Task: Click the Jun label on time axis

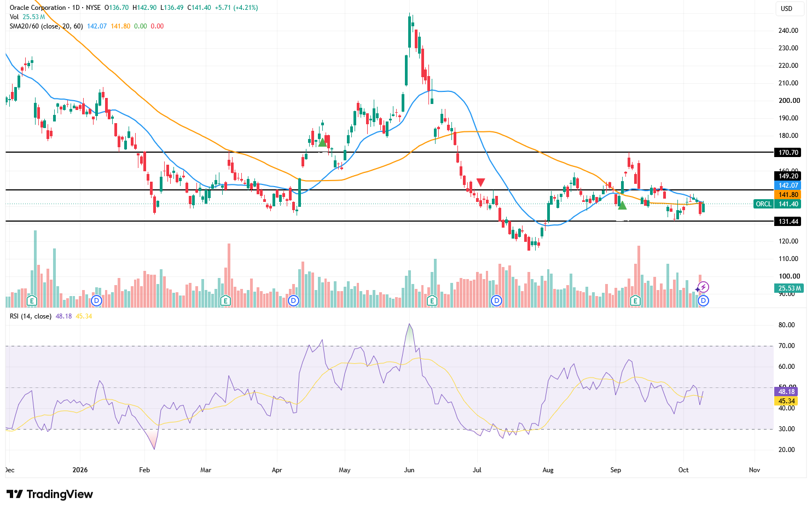Action: [x=409, y=470]
